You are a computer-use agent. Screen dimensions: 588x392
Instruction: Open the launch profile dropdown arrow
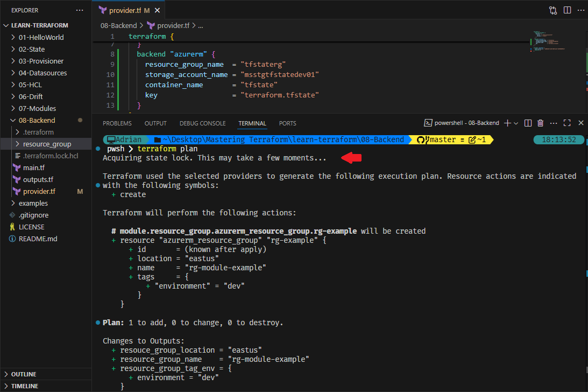(x=516, y=123)
